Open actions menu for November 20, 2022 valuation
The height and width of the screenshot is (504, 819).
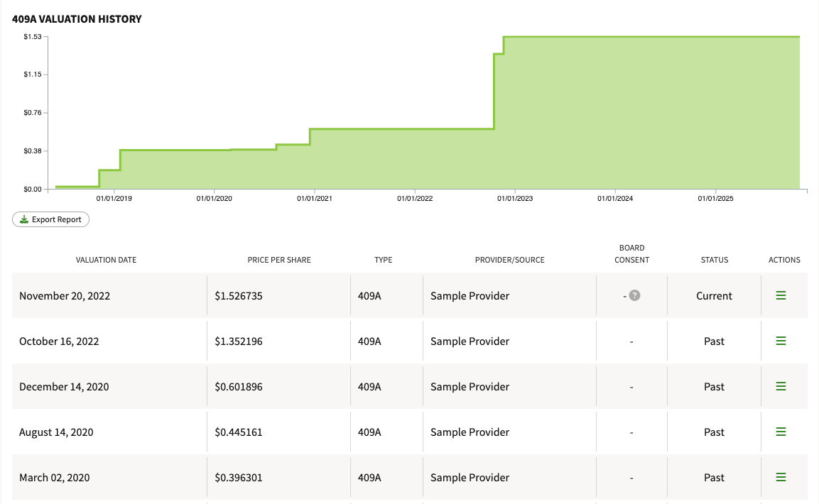781,296
